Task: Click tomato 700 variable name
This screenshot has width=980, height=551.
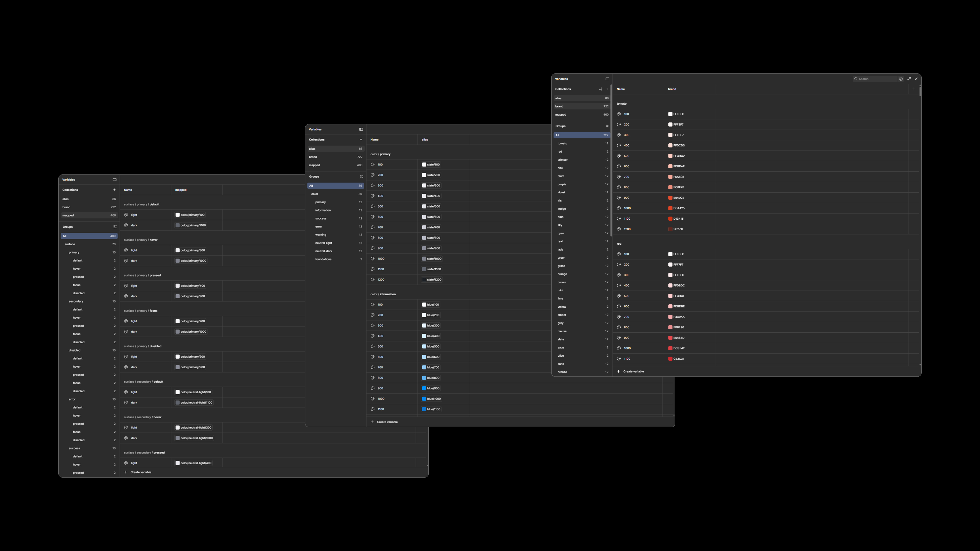Action: point(627,177)
